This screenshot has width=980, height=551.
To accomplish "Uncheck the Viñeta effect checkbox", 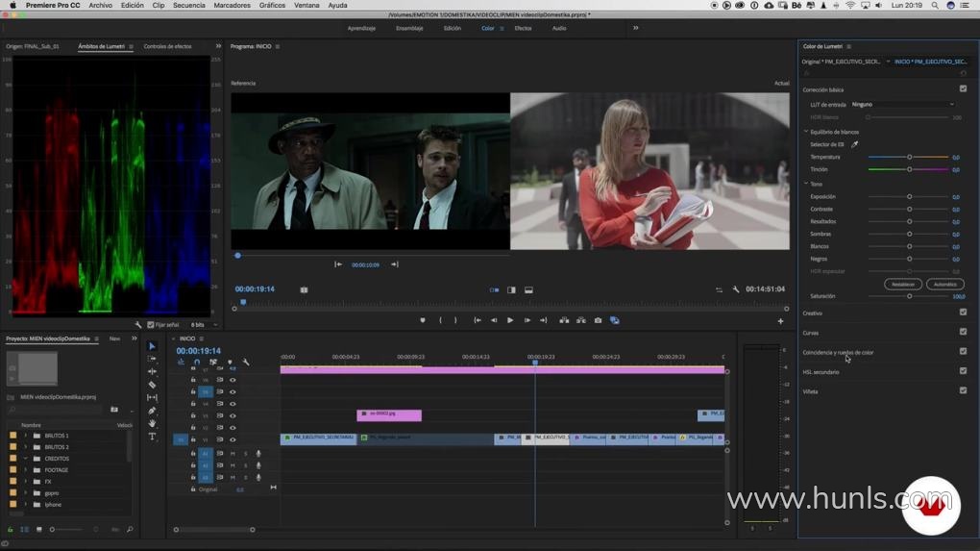I will tap(963, 390).
